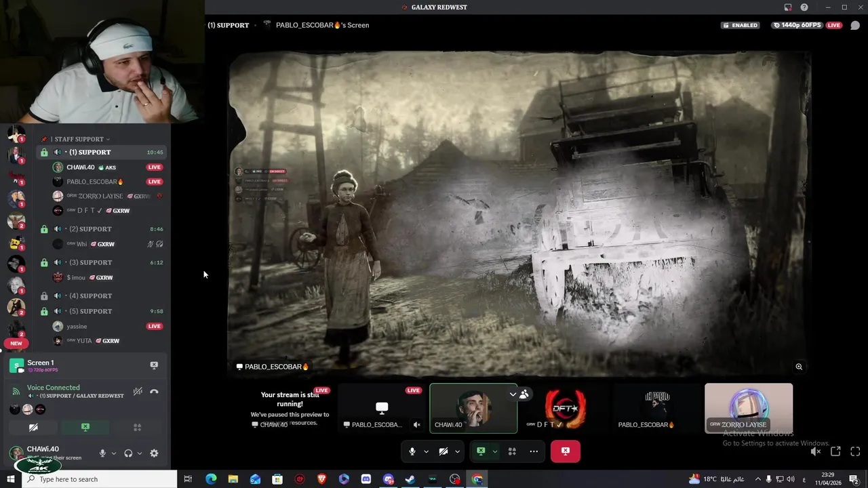Select user D F T in the channel list
The image size is (868, 488).
pyautogui.click(x=108, y=211)
